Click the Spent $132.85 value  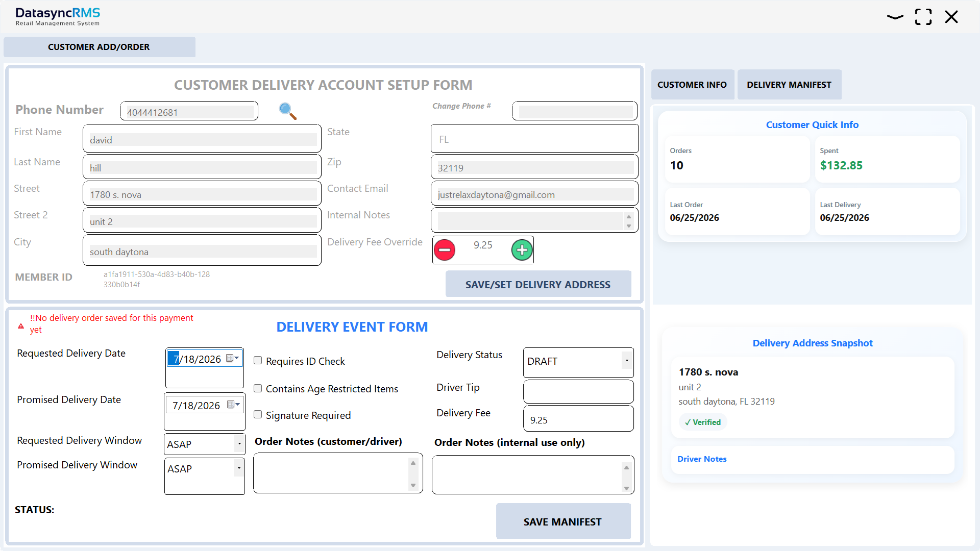841,165
